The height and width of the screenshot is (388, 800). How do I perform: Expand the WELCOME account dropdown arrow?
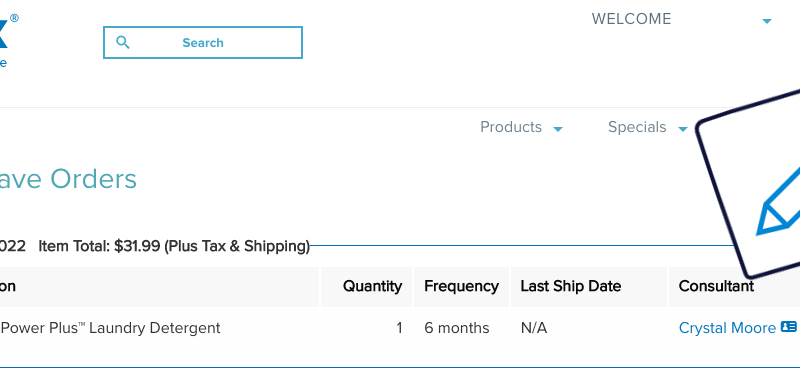point(766,21)
